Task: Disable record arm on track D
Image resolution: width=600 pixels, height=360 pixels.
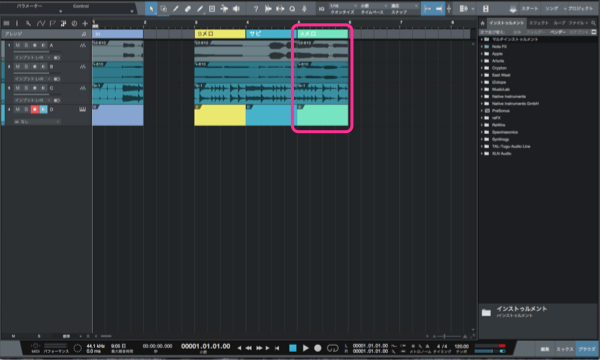Action: (x=34, y=109)
